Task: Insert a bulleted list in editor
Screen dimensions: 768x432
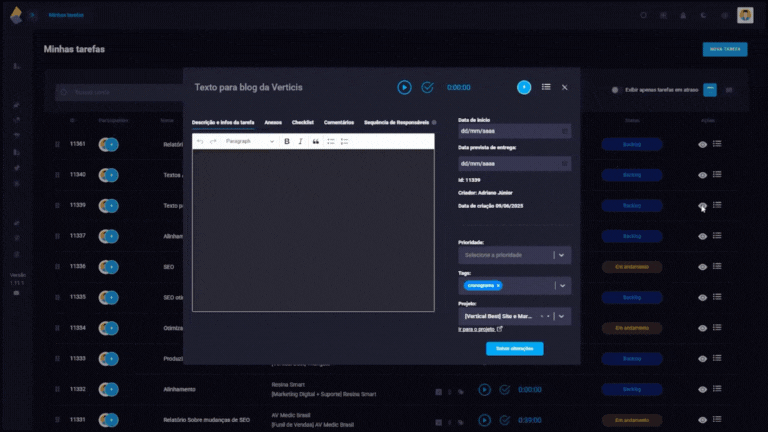Action: [331, 142]
